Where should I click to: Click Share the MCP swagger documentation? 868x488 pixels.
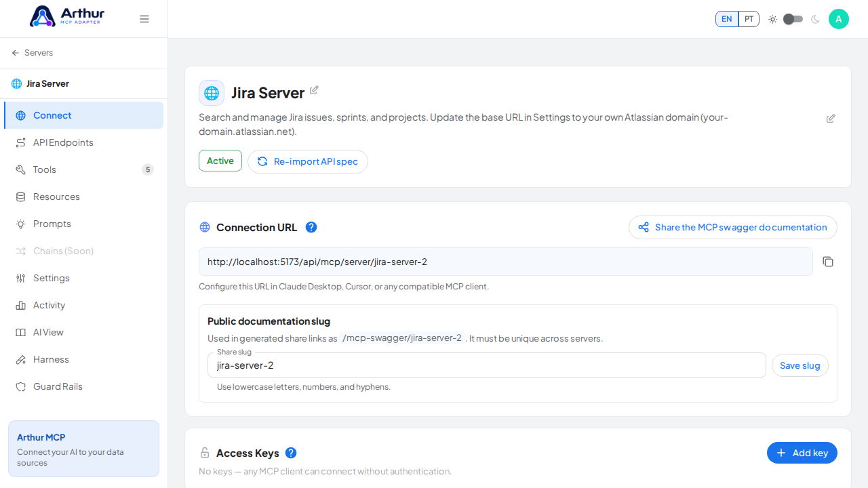(x=733, y=227)
